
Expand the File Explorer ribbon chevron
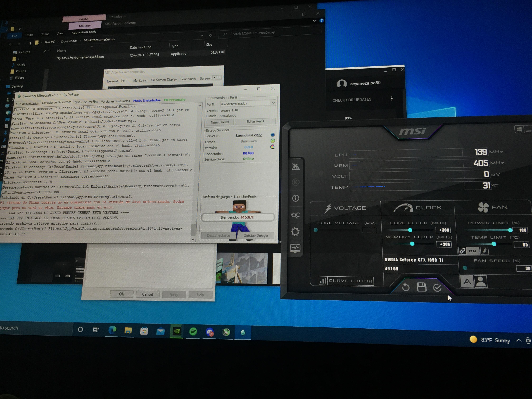click(315, 21)
